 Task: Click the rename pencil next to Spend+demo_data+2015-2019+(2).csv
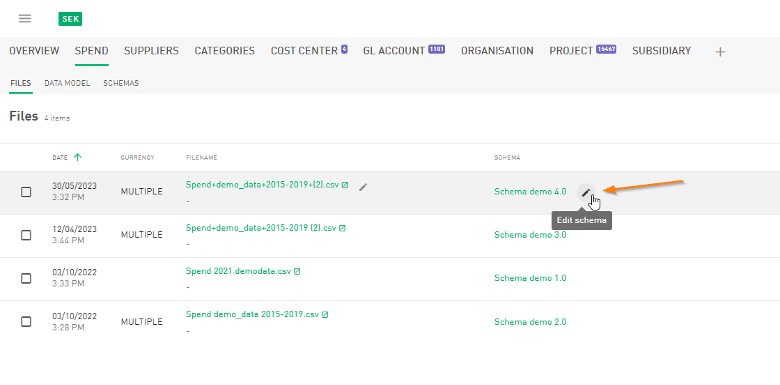pos(363,187)
